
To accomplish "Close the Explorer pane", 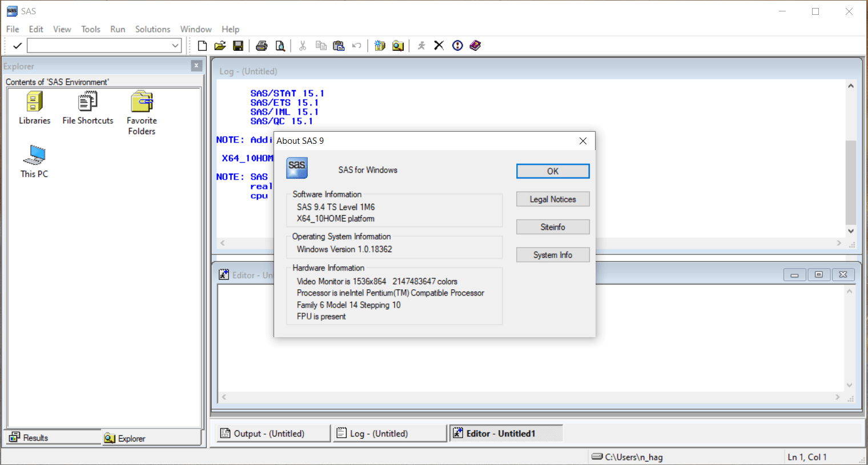I will point(196,66).
